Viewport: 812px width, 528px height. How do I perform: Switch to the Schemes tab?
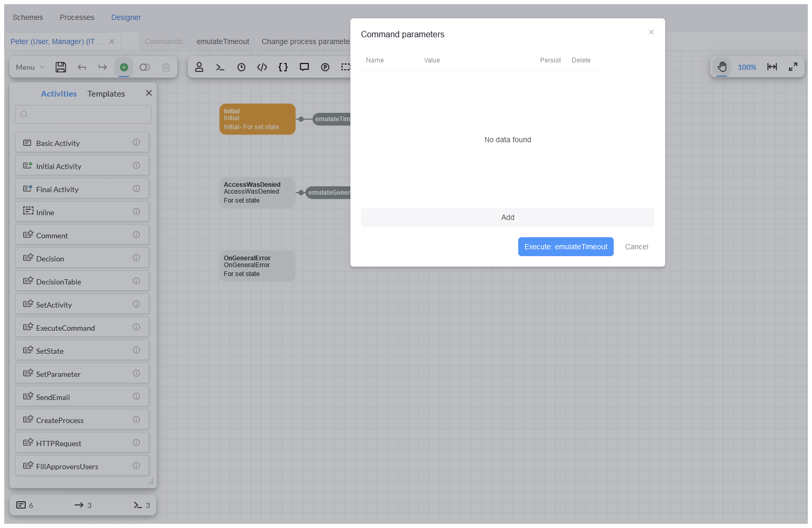coord(28,17)
